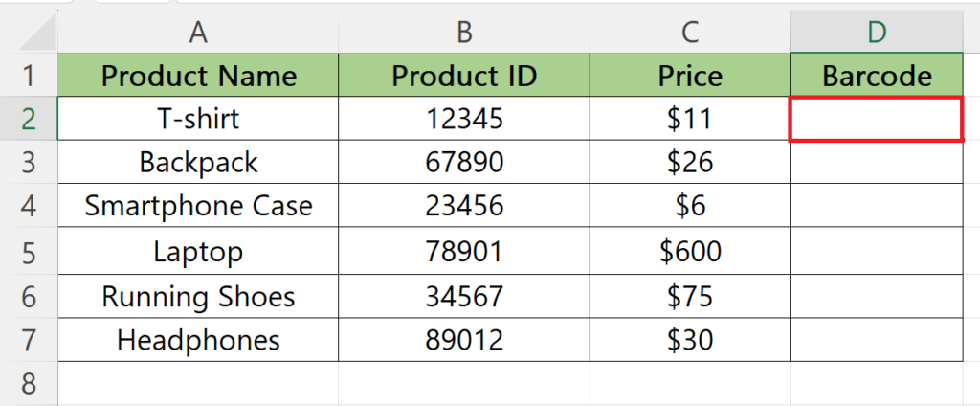Select the Smartphone Case cell
Screen dimensions: 980x406
(x=198, y=205)
